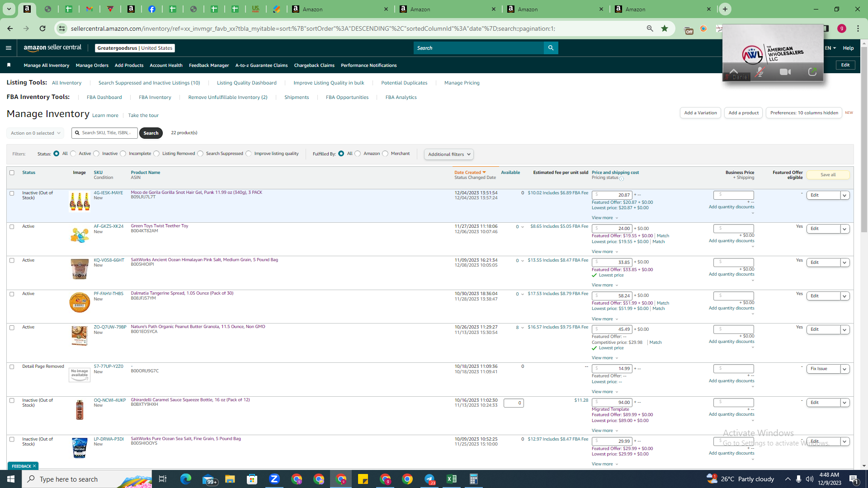Check the Dalmatia Tangerine Spread row

click(12, 294)
